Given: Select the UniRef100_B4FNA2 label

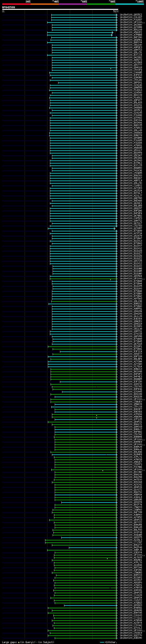Looking at the screenshot, I should tap(131, 432).
